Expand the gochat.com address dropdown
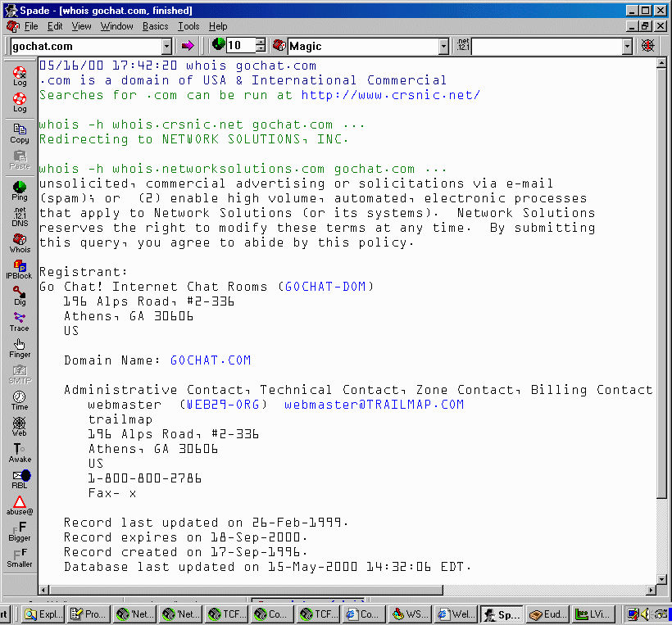Screen dimensions: 672x625 166,47
